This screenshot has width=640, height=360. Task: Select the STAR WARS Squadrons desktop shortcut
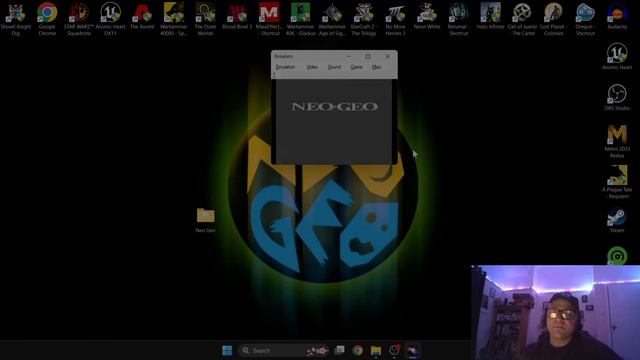pyautogui.click(x=79, y=19)
